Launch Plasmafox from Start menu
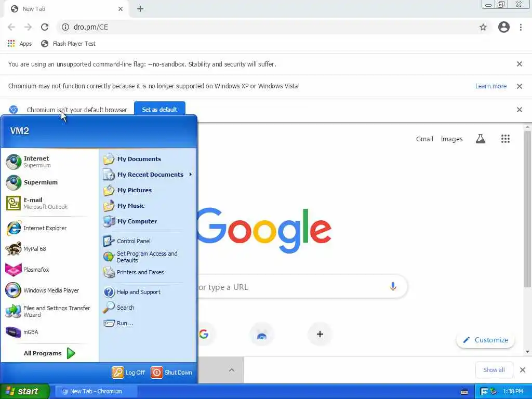Viewport: 532px width, 399px height. [49, 270]
